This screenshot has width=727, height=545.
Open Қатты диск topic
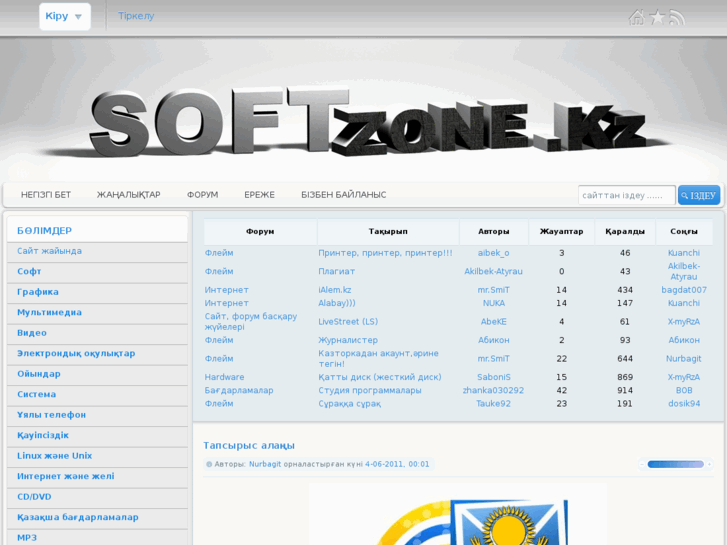[379, 377]
